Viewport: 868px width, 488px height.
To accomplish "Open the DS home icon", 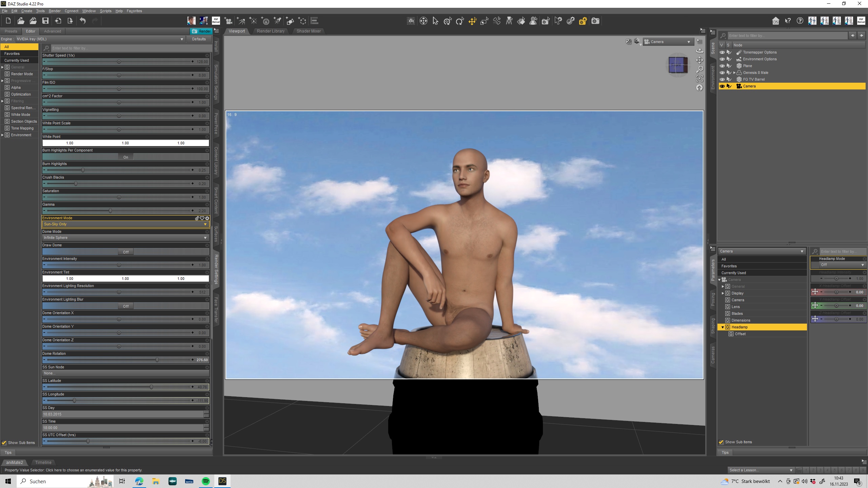I will [775, 21].
